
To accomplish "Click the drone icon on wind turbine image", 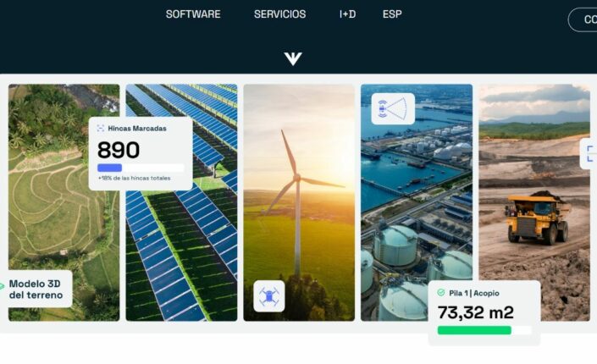I will (x=269, y=296).
